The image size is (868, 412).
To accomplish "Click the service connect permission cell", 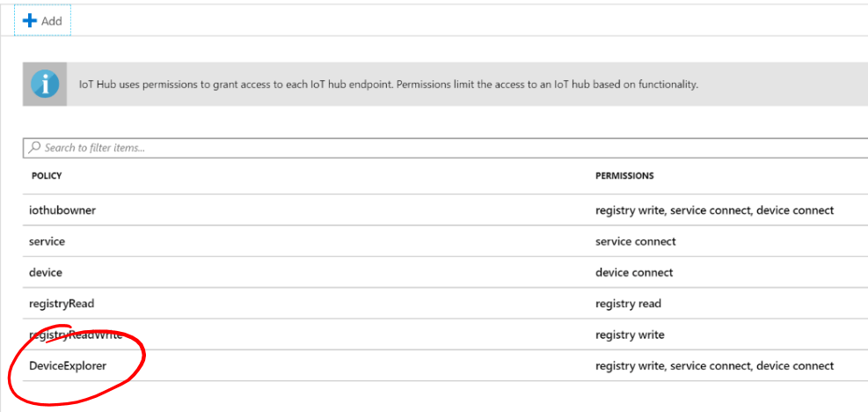I will [x=636, y=242].
